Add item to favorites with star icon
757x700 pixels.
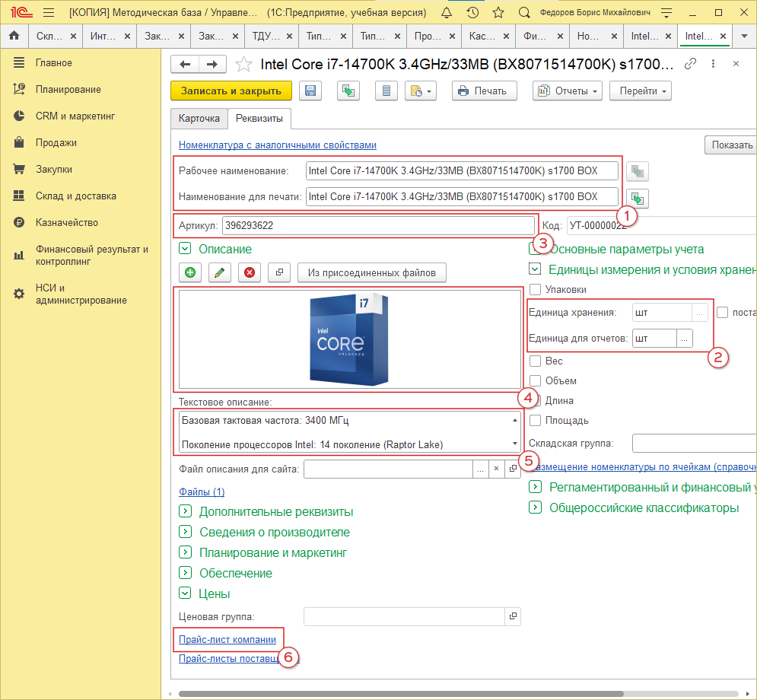tap(243, 65)
